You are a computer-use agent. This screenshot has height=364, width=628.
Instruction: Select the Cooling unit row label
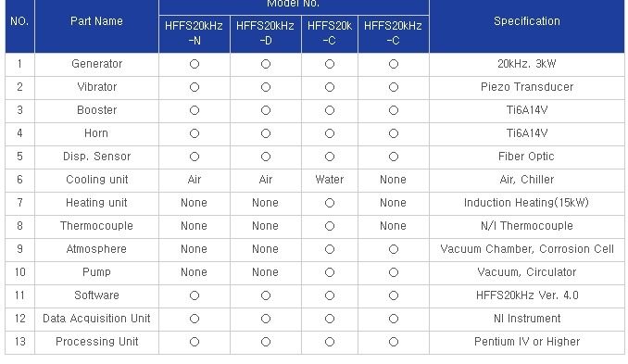97,180
